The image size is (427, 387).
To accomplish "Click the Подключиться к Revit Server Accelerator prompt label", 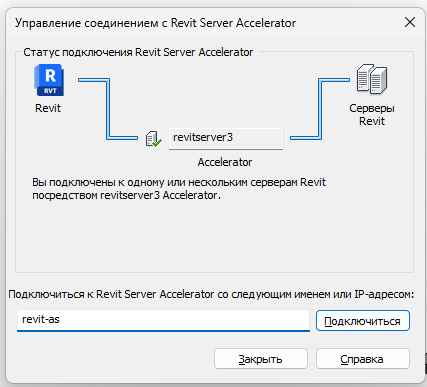I will pyautogui.click(x=211, y=294).
